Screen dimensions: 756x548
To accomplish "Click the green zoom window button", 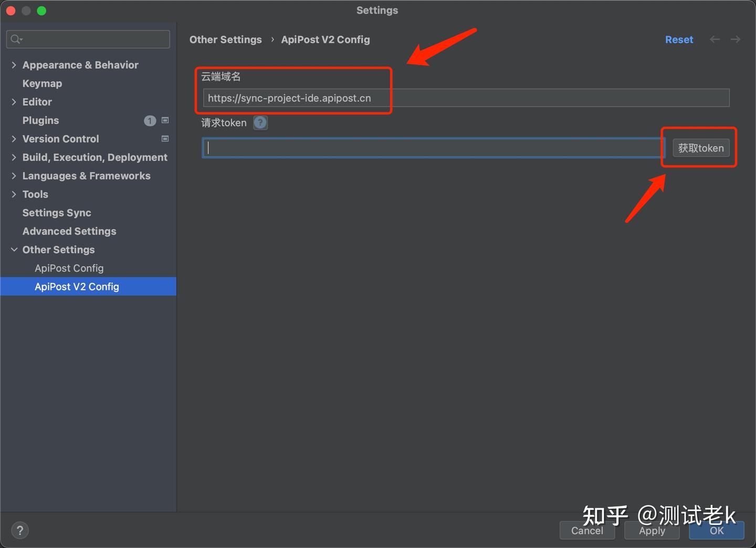I will 41,10.
